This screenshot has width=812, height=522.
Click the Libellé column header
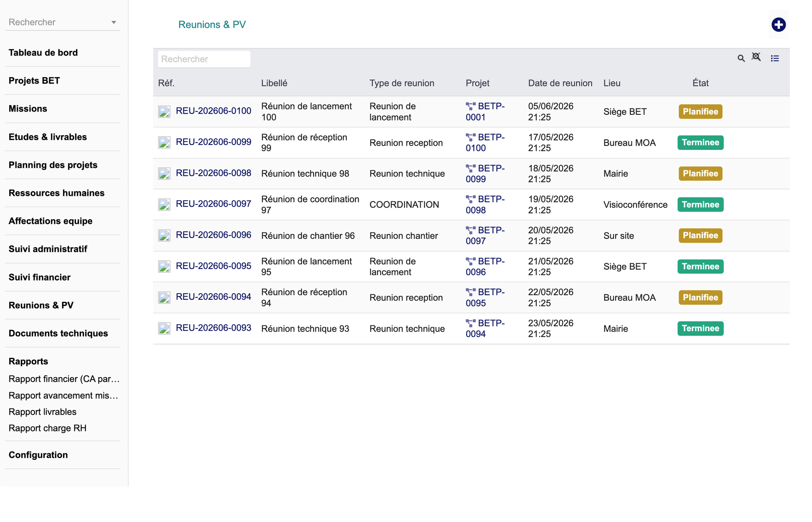tap(274, 83)
